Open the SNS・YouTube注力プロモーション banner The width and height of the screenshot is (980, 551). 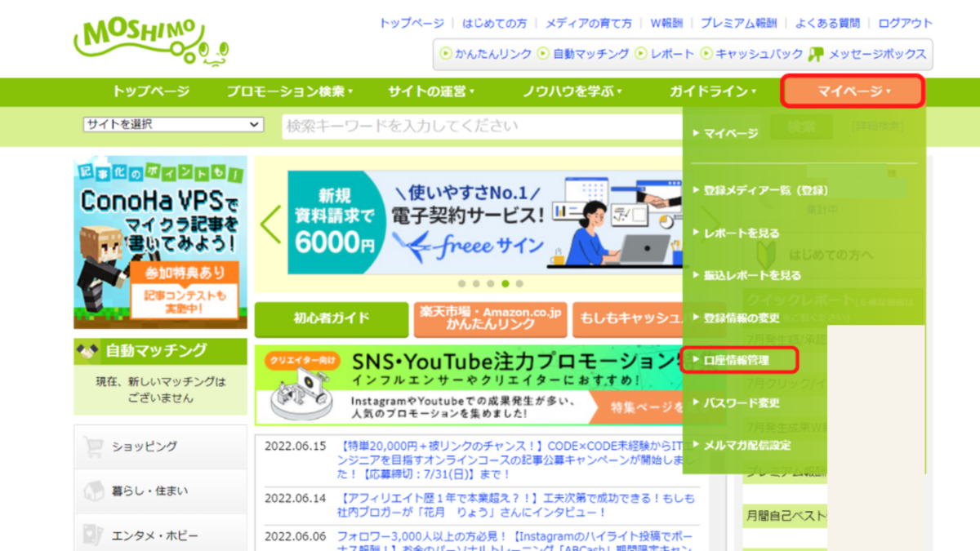[469, 385]
